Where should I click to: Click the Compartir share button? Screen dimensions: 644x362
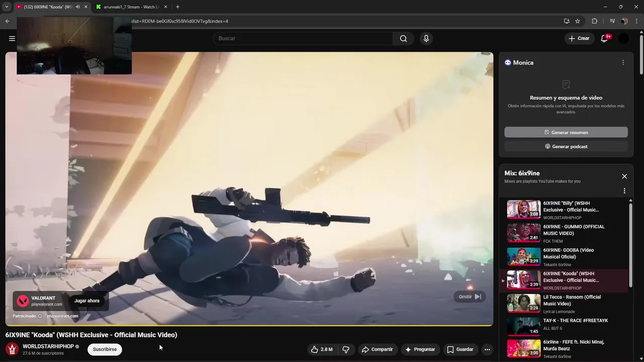[377, 349]
